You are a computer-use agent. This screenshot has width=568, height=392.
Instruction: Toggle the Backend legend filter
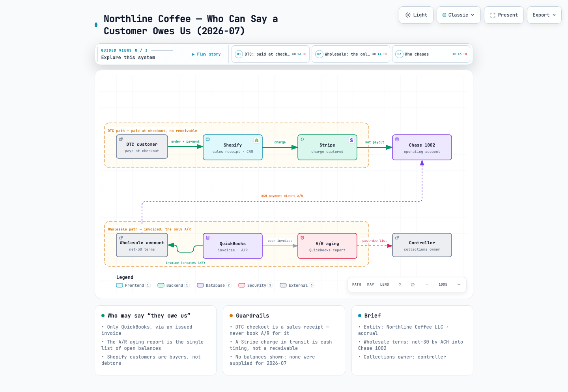click(x=174, y=286)
